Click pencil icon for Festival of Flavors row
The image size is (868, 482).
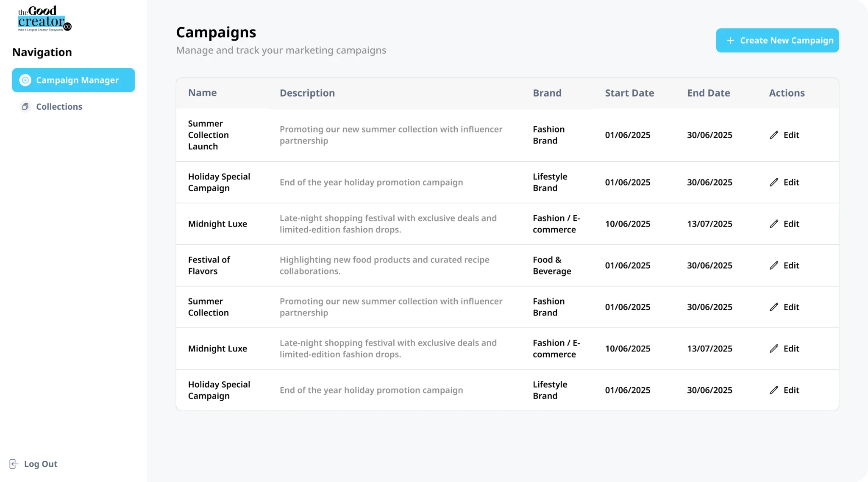point(774,266)
